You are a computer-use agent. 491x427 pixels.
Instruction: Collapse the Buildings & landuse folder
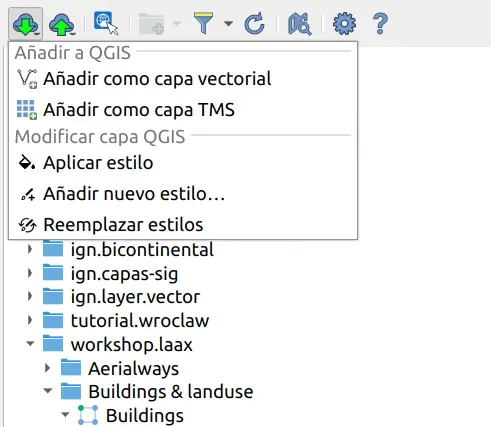[48, 391]
